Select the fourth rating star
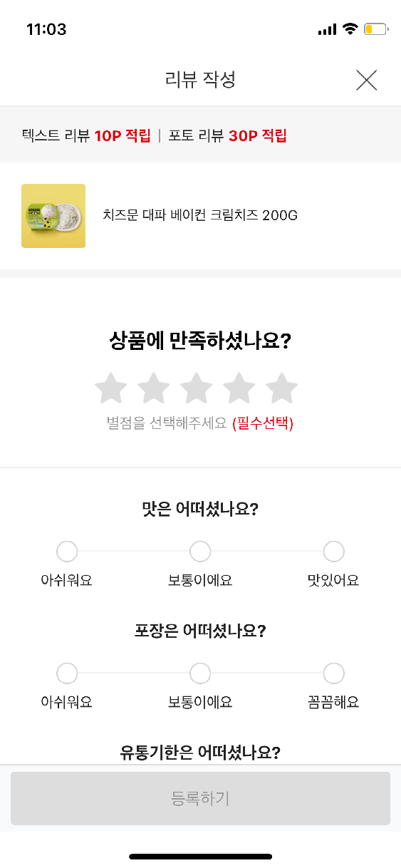The image size is (401, 868). pyautogui.click(x=239, y=388)
